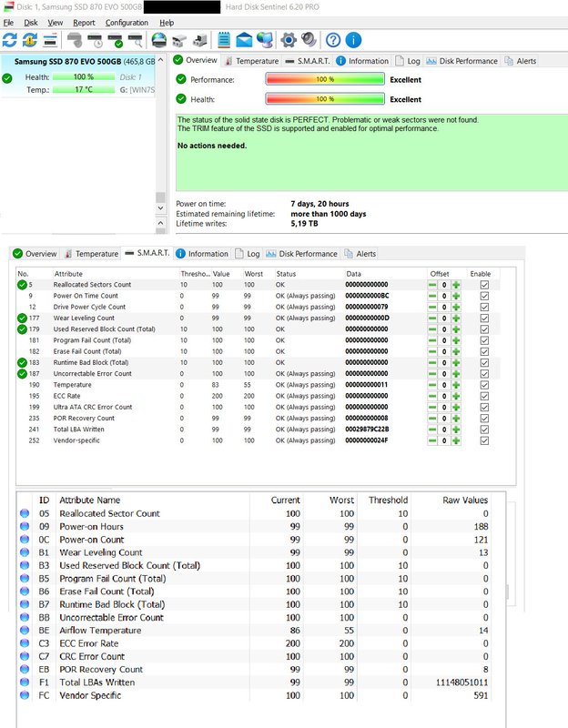Click the computer with drive toolbar icon
568x728 pixels.
[199, 40]
